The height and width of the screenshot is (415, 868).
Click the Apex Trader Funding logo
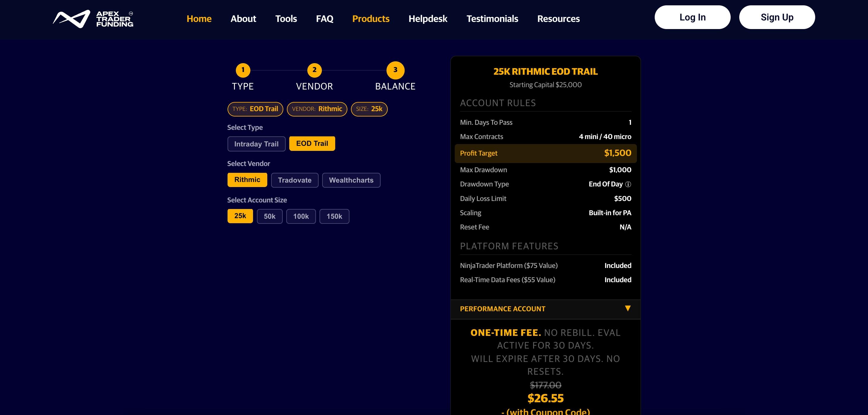[93, 18]
